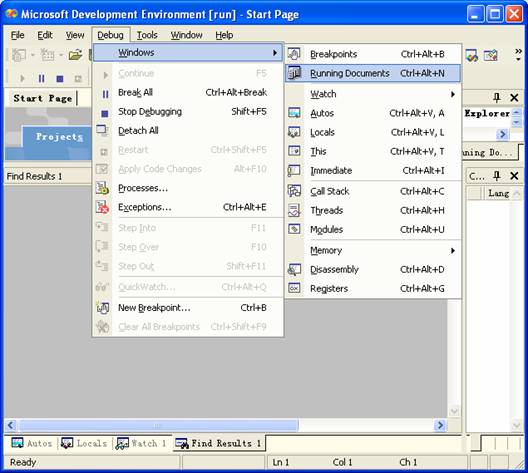Choose Exceptions... menu entry
Image resolution: width=528 pixels, height=473 pixels.
(x=144, y=207)
